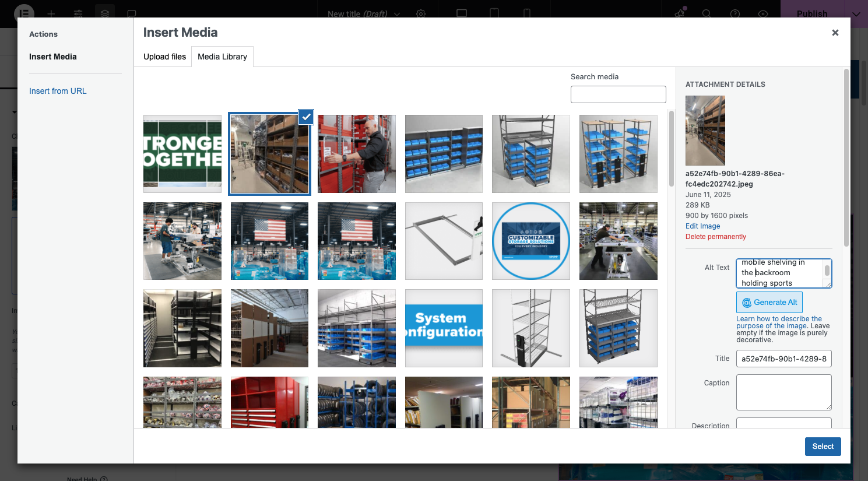Image resolution: width=868 pixels, height=481 pixels.
Task: Switch to the Media Library tab
Action: [x=222, y=57]
